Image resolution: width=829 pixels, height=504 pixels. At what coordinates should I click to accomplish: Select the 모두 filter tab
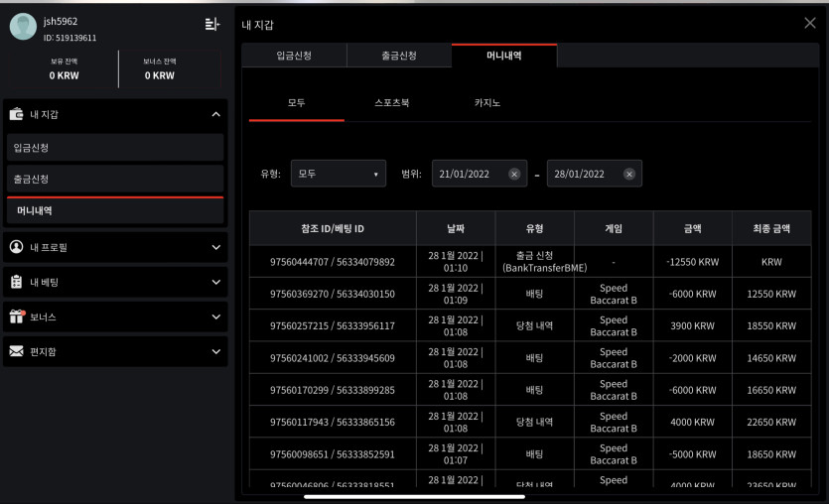(x=297, y=103)
